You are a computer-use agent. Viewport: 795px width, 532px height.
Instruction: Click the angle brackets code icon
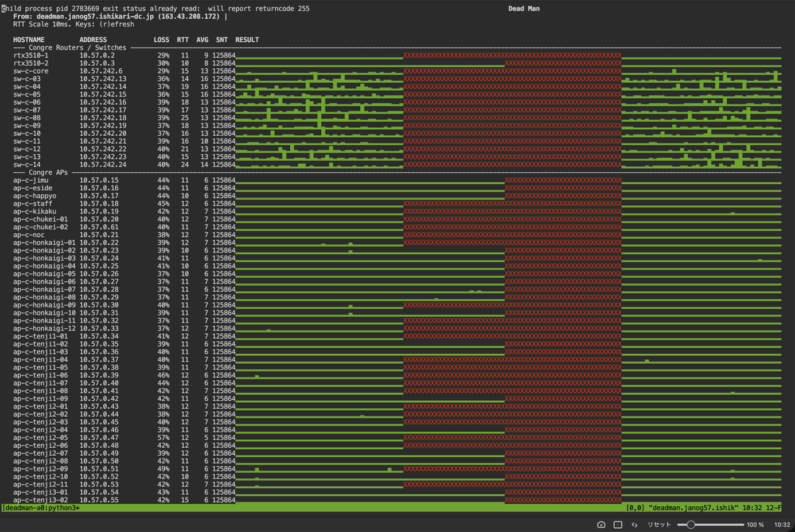(x=635, y=524)
